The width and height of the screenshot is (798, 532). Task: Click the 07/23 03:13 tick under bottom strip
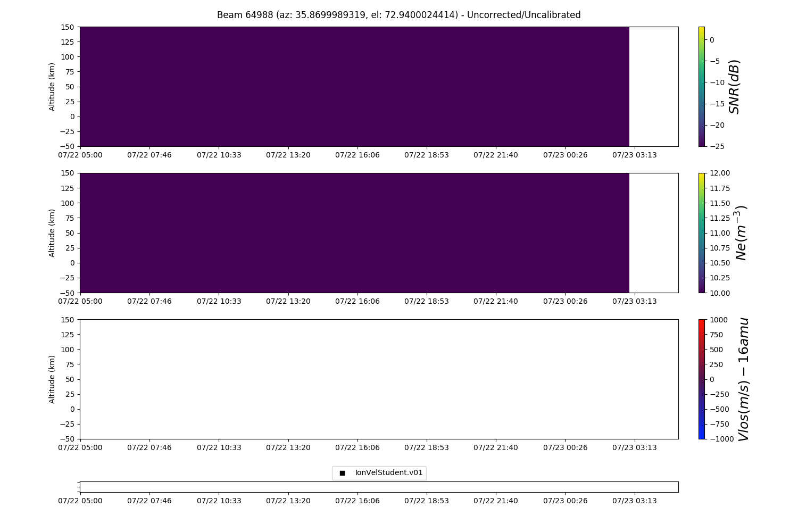coord(634,501)
